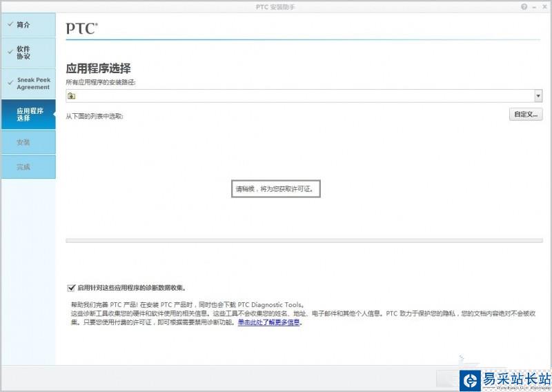Click the PTC logo
The image size is (552, 392).
[x=81, y=28]
